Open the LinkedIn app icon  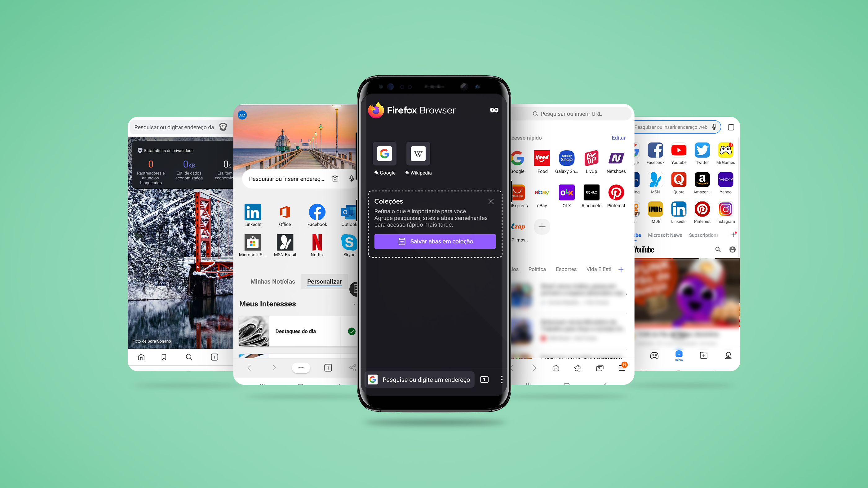[253, 212]
